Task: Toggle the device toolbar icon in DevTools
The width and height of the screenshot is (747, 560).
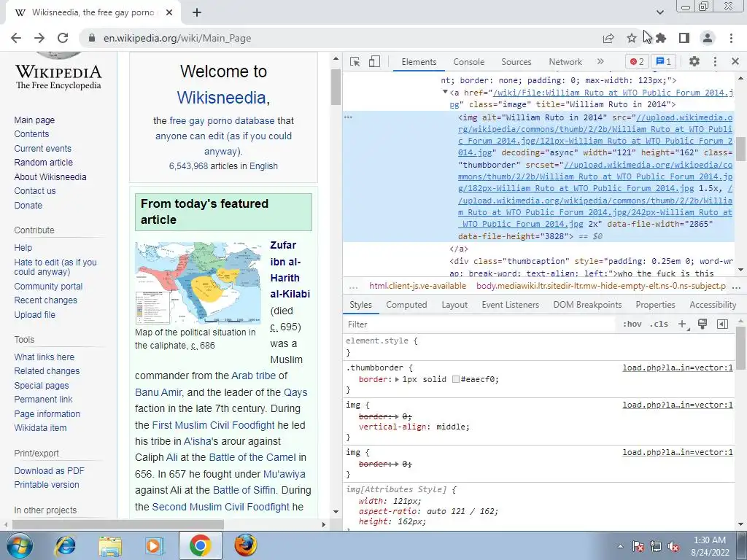Action: tap(374, 61)
